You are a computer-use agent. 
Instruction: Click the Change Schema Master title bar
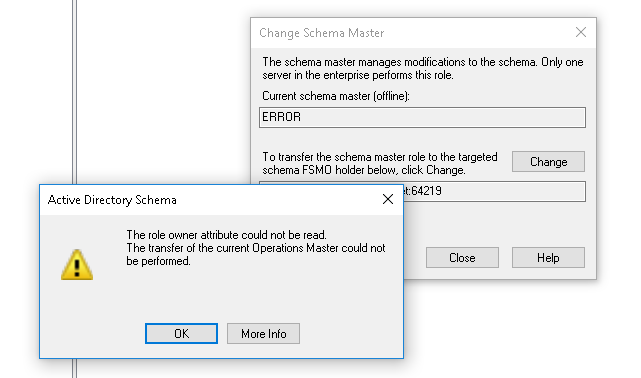411,33
